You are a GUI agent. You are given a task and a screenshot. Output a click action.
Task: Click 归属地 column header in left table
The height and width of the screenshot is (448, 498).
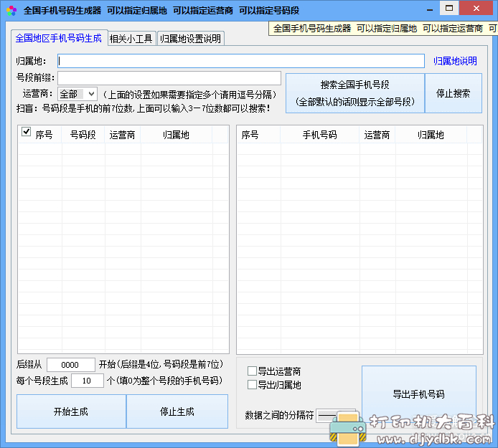pyautogui.click(x=177, y=135)
